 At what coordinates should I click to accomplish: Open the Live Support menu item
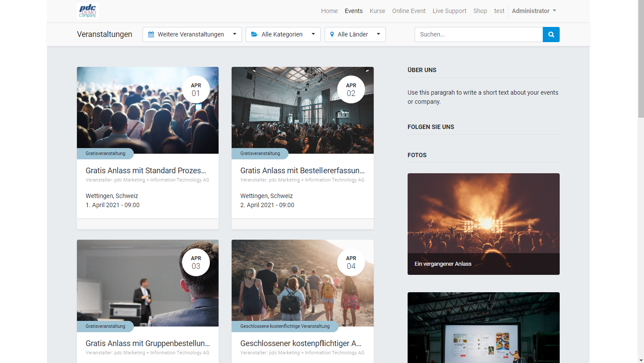449,11
